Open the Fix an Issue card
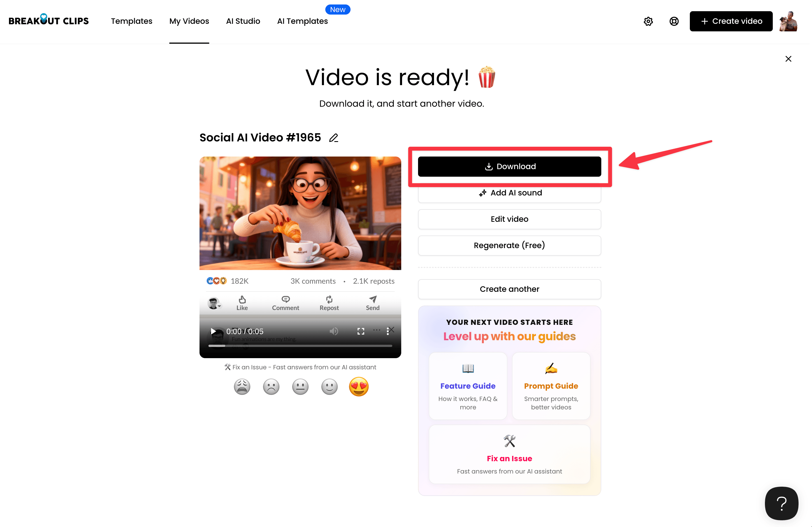 pyautogui.click(x=509, y=454)
